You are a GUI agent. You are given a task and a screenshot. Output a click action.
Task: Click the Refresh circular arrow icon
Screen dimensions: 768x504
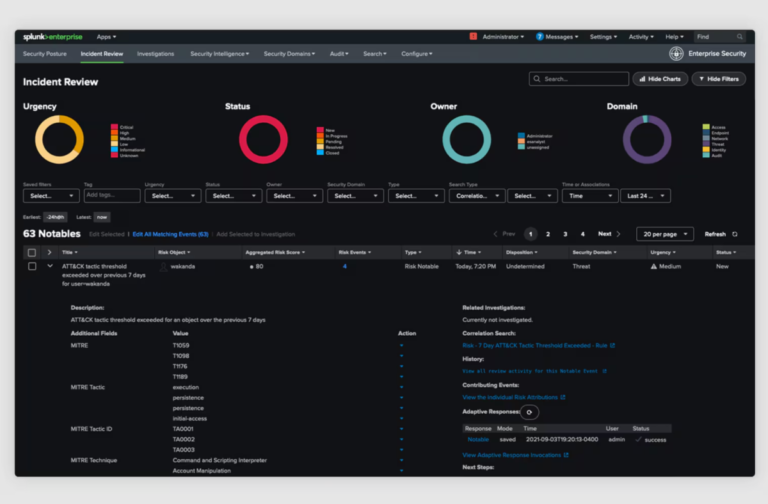click(x=735, y=234)
